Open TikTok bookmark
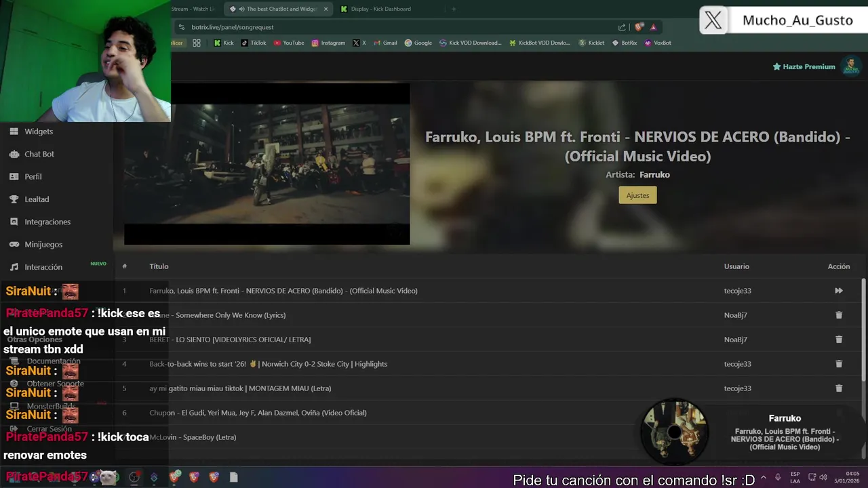 tap(254, 43)
